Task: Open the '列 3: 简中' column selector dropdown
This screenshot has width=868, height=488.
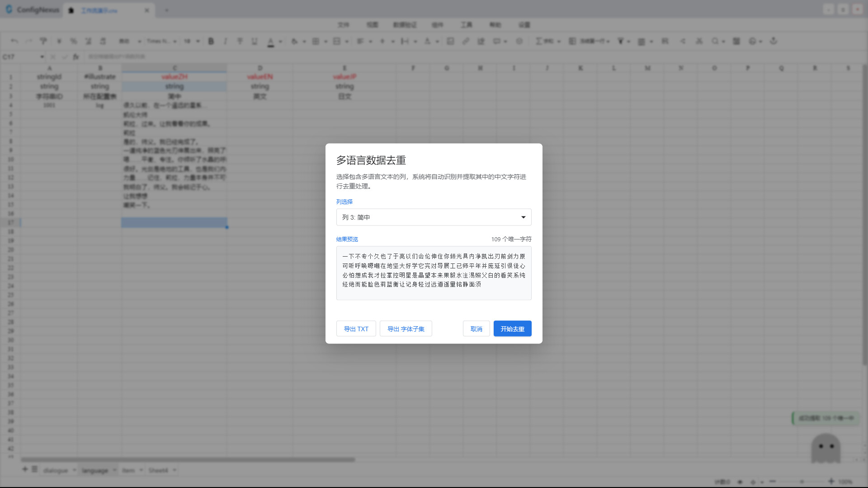Action: (433, 217)
